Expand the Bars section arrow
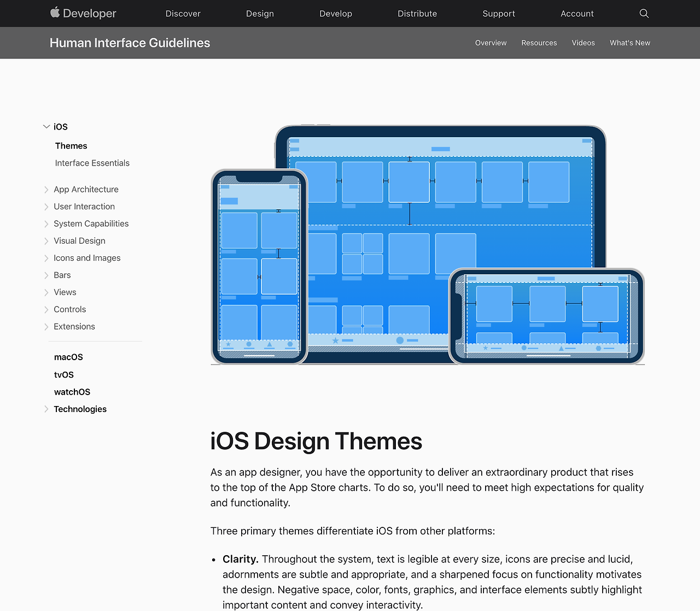 [46, 275]
